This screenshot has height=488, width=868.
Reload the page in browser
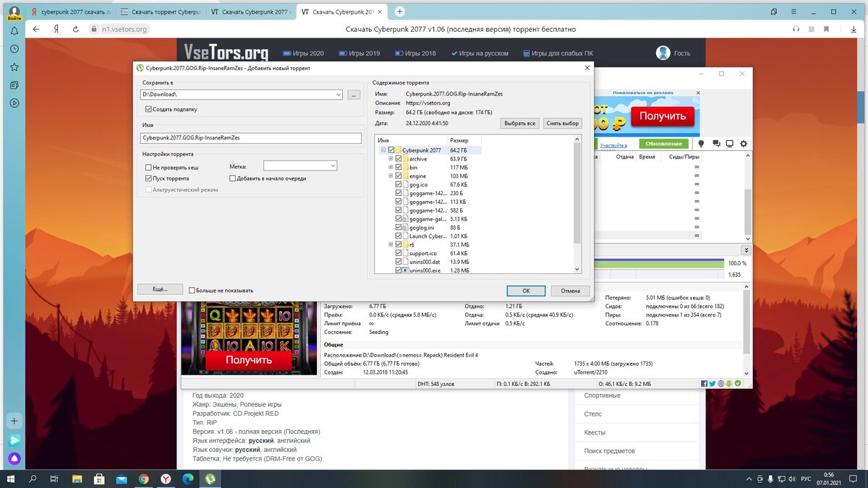[75, 29]
